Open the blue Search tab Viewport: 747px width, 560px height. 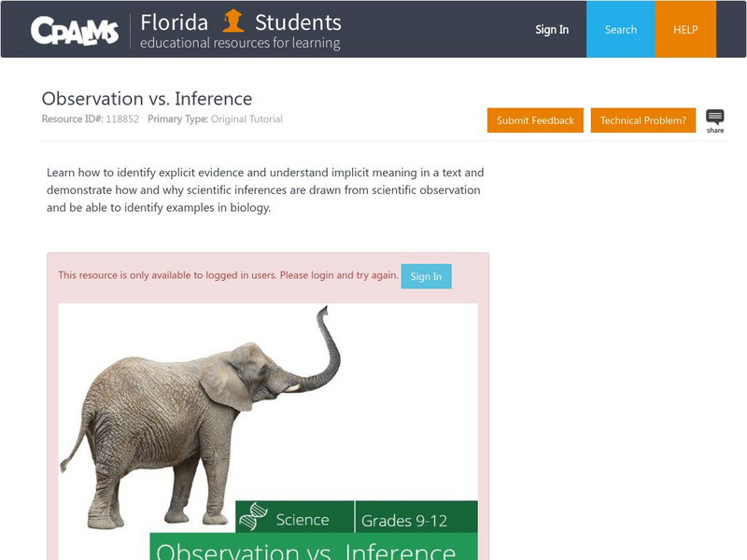point(621,30)
